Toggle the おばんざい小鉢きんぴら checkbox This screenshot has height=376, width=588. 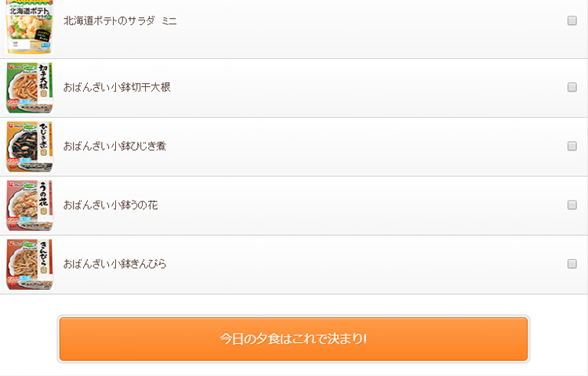(x=572, y=264)
